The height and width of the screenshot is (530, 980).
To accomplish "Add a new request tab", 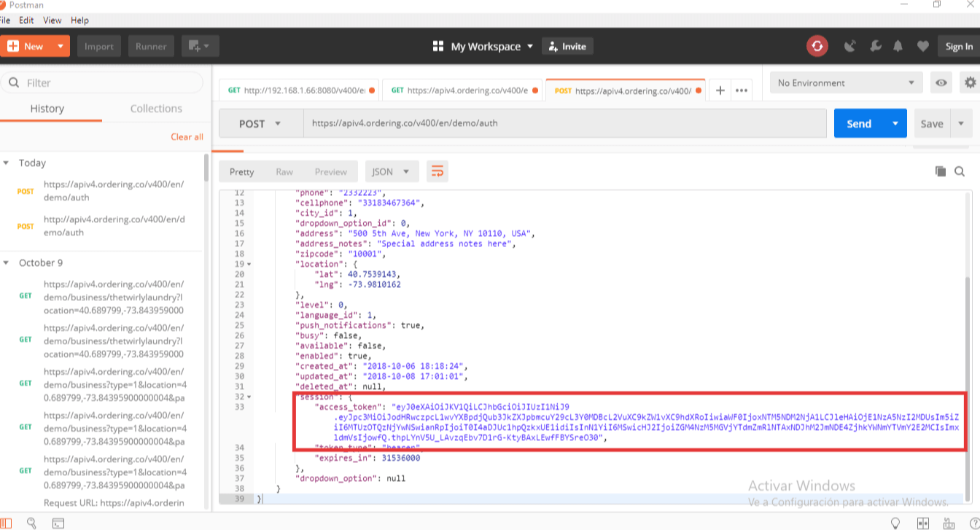I will pyautogui.click(x=720, y=90).
